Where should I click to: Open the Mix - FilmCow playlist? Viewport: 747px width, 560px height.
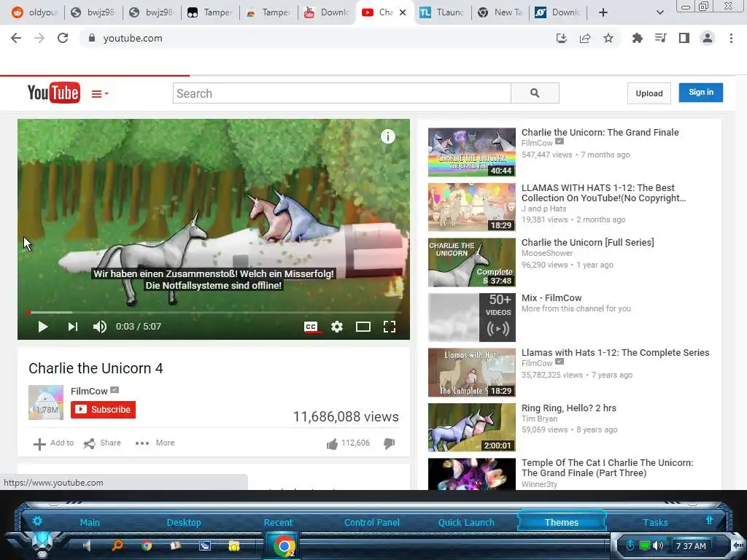(551, 297)
